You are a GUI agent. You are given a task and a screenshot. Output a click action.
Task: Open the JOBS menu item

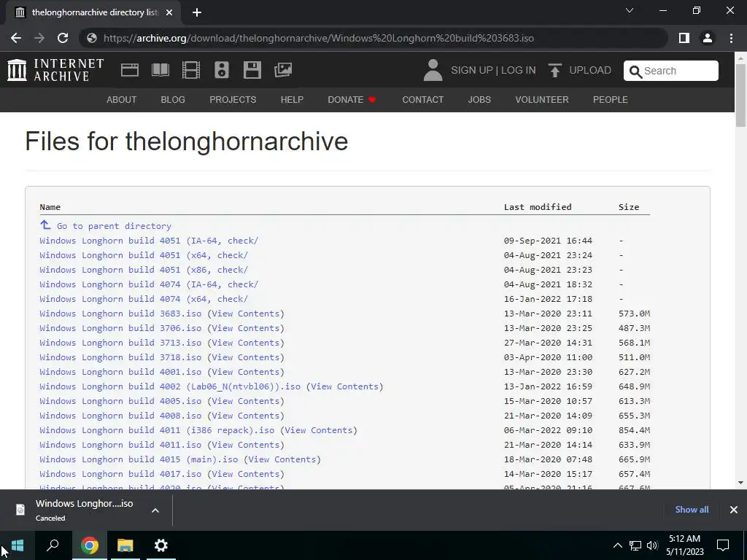pos(479,99)
